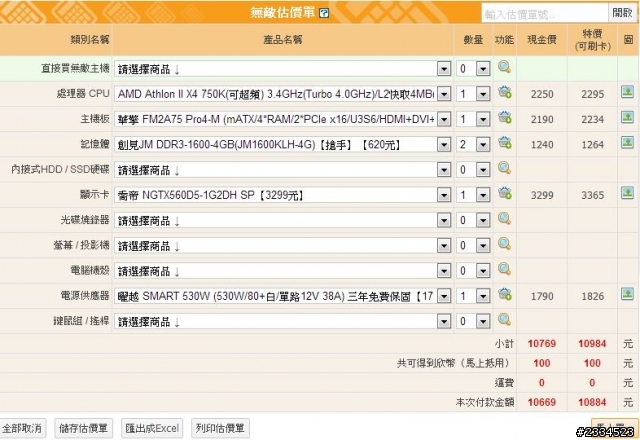The width and height of the screenshot is (640, 440).
Task: Open 直接買無敵主機 product dropdown
Action: (282, 69)
